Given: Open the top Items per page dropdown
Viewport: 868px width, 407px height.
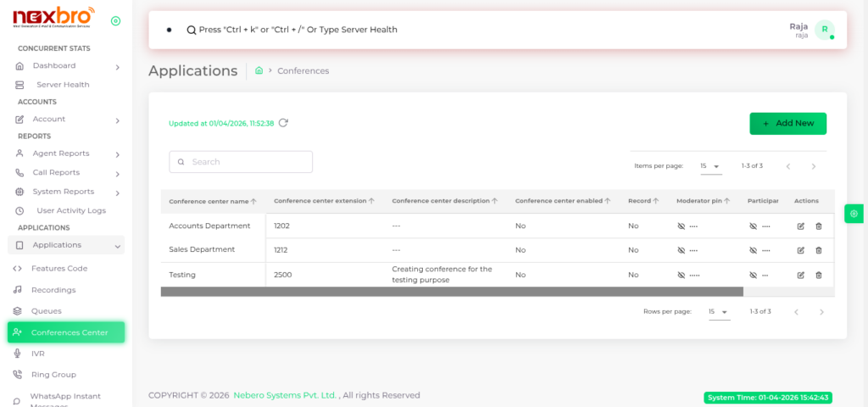Looking at the screenshot, I should [x=709, y=166].
